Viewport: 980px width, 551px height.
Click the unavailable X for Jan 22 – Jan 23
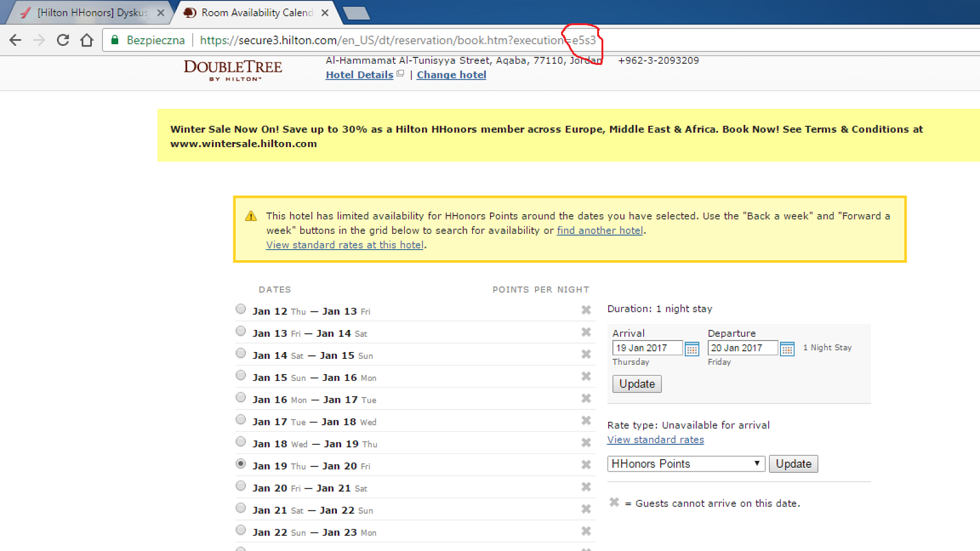point(586,531)
